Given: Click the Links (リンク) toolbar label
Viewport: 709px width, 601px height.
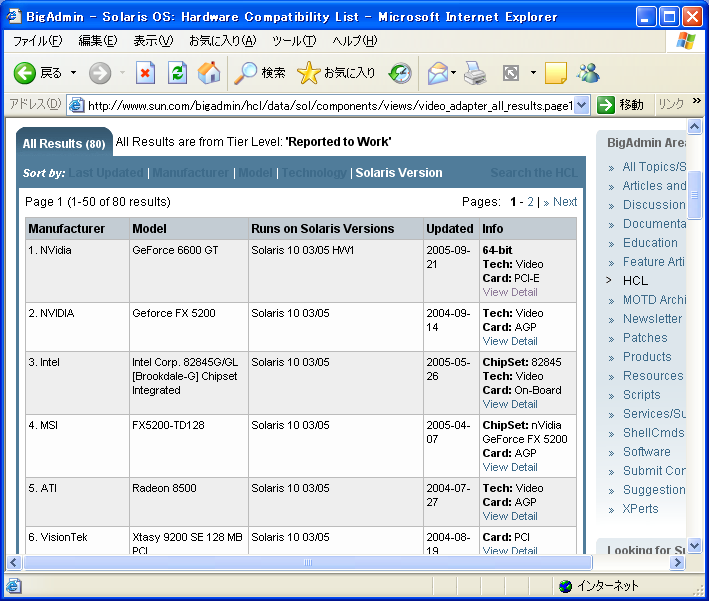Looking at the screenshot, I should coord(671,104).
